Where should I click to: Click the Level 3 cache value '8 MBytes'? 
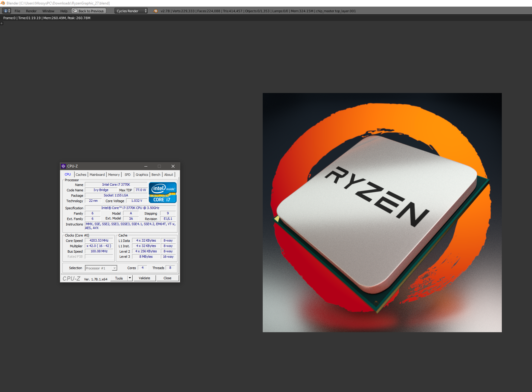[146, 257]
